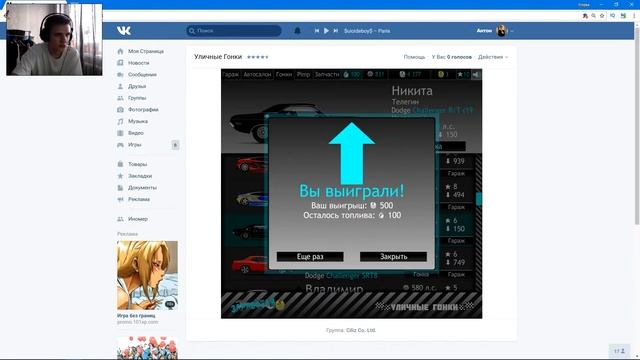Open Документы in the sidebar
Image resolution: width=640 pixels, height=360 pixels.
(142, 188)
